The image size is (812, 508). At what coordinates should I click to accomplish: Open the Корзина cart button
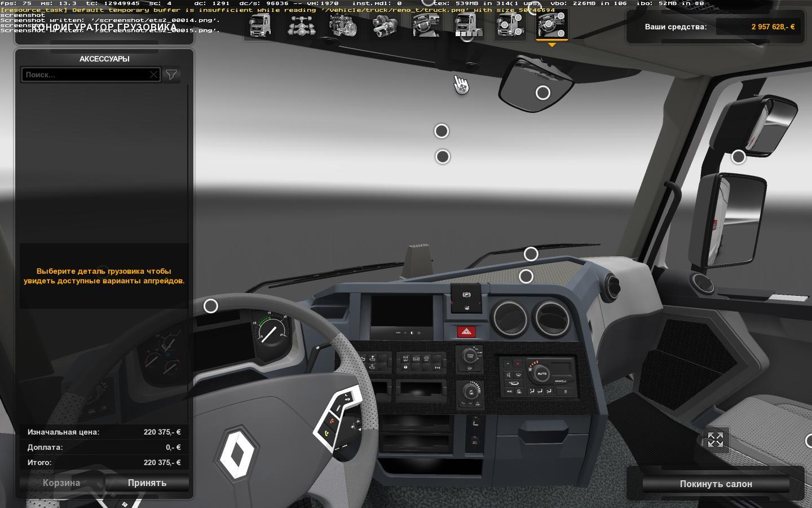[x=61, y=483]
